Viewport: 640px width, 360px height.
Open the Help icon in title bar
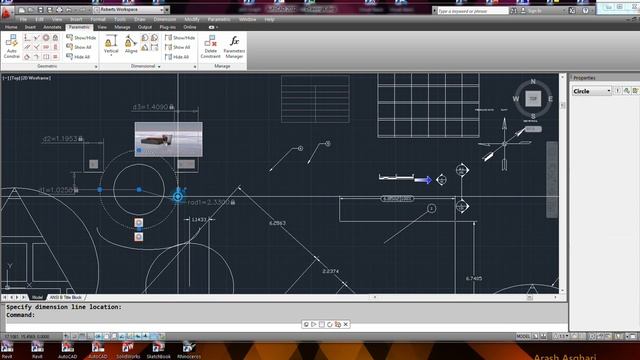pyautogui.click(x=586, y=11)
